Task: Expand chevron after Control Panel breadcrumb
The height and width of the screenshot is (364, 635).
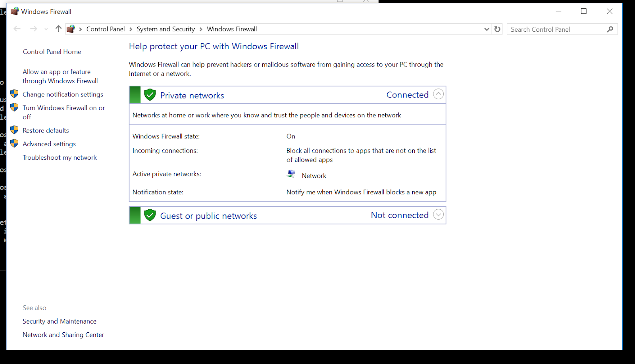Action: [x=131, y=29]
